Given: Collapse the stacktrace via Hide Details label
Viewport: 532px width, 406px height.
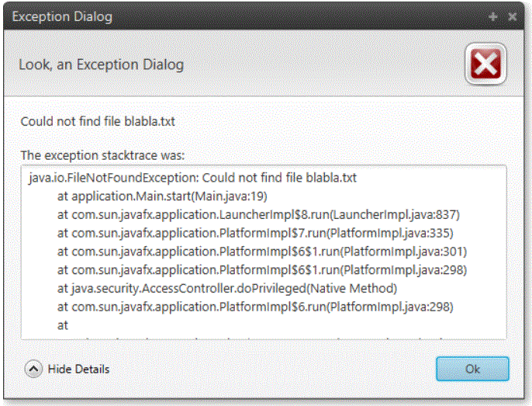Looking at the screenshot, I should [x=78, y=370].
